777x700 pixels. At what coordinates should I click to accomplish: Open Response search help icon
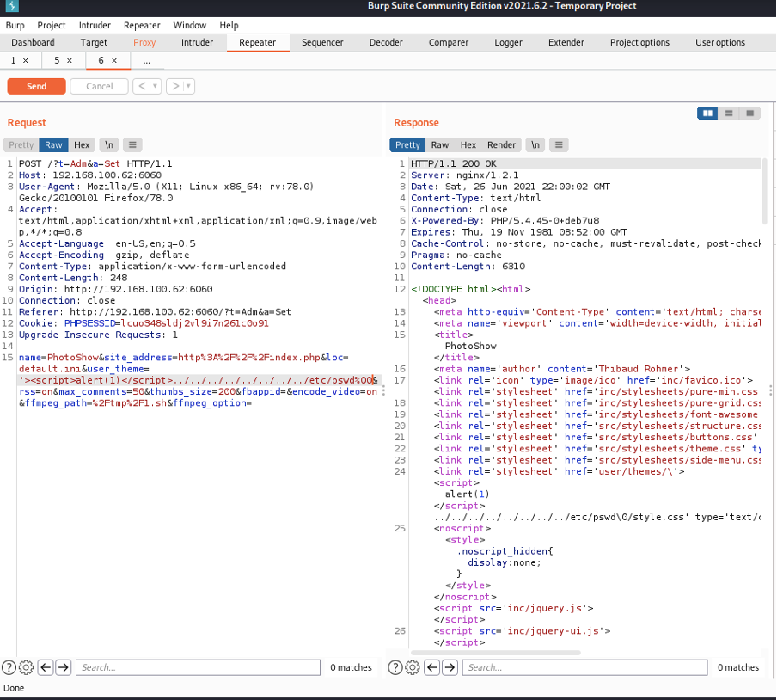pyautogui.click(x=395, y=667)
